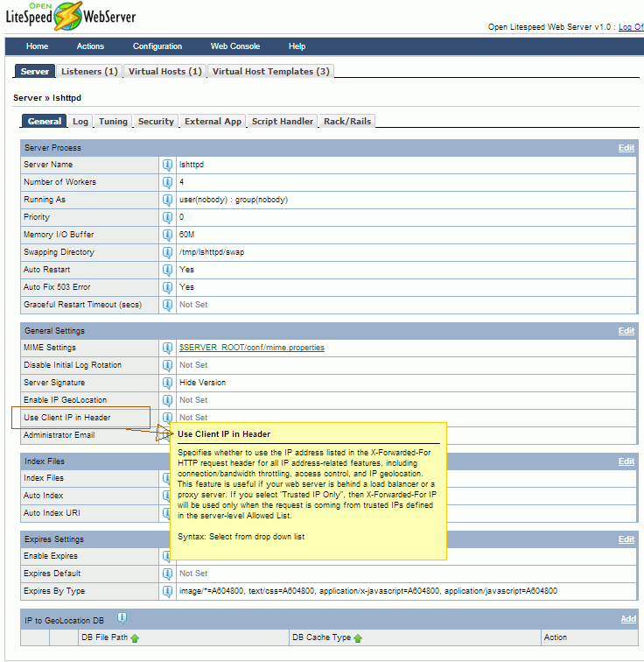Open the Help menu
The width and height of the screenshot is (644, 662).
(297, 46)
